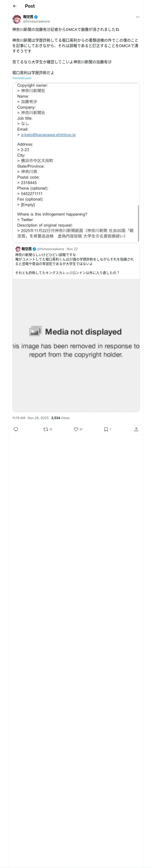
Task: Click the avatar in the quoted post
Action: pos(18,249)
